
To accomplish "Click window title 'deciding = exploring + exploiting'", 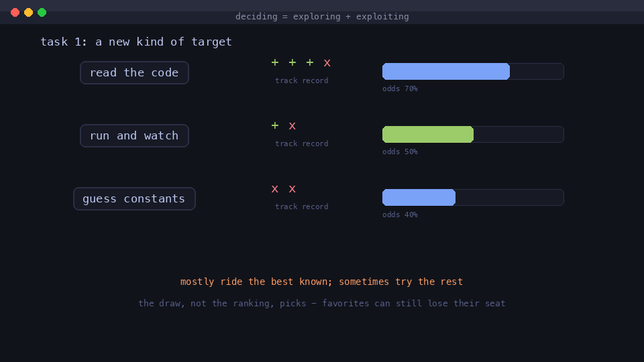I will click(322, 16).
